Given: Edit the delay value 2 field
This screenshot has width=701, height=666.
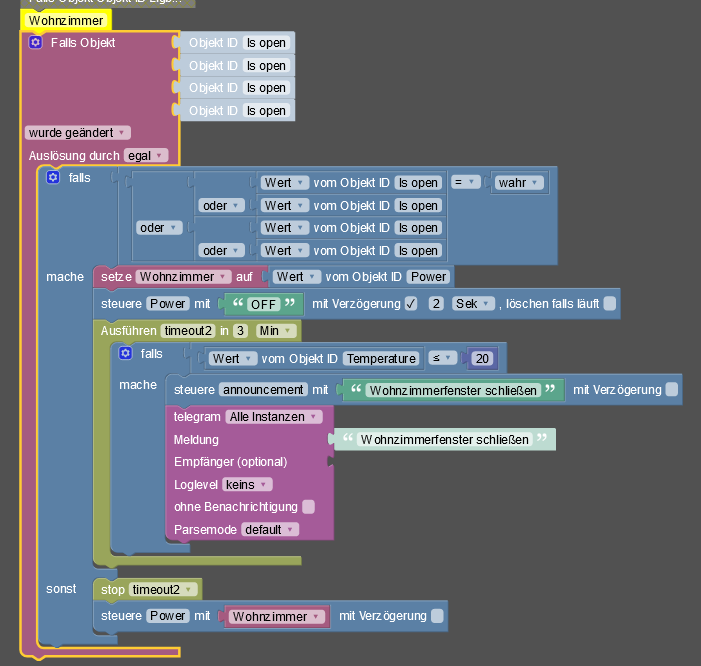Looking at the screenshot, I should 436,304.
